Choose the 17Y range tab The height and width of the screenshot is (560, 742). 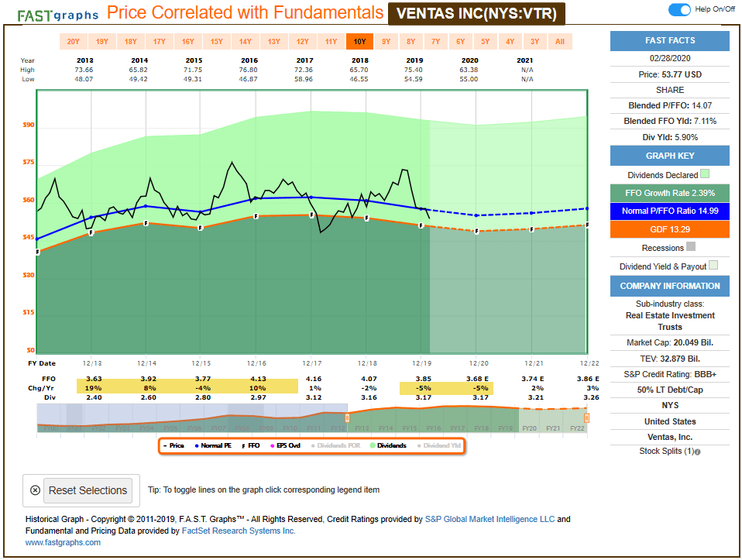pyautogui.click(x=160, y=42)
